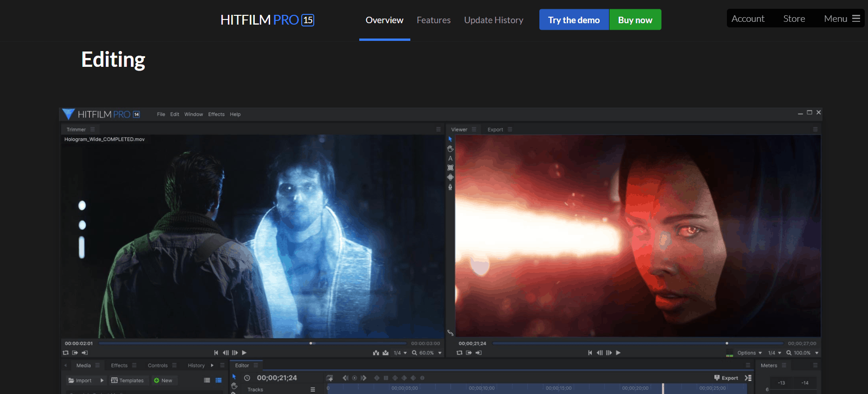Switch Media panel to list view

tap(207, 380)
